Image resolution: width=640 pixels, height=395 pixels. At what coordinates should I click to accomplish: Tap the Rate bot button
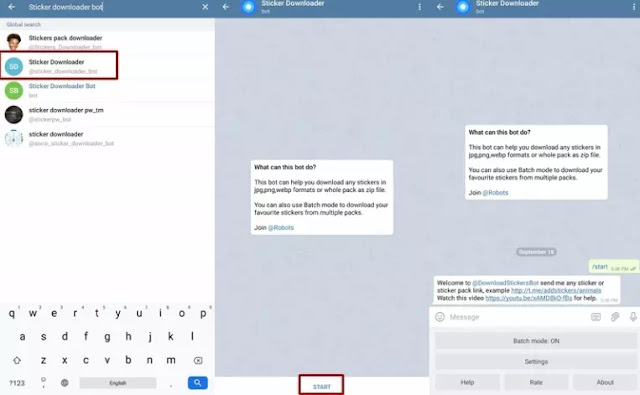pyautogui.click(x=536, y=382)
